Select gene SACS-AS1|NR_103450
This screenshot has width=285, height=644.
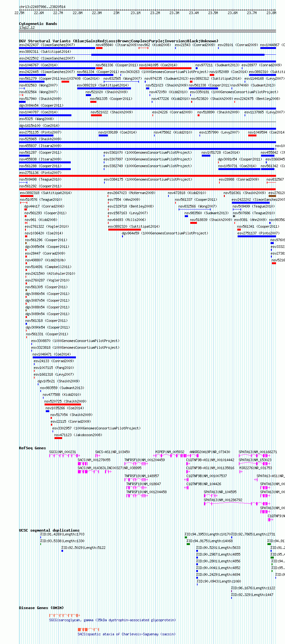[113, 452]
